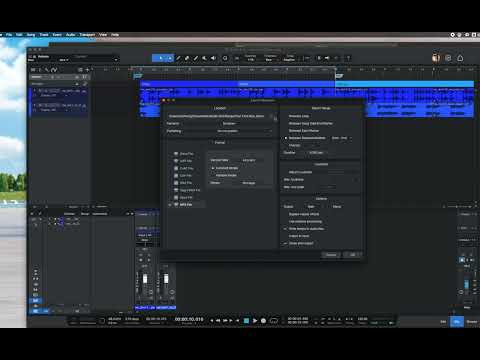The image size is (480, 360).
Task: Select Between Each Marker export range
Action: (304, 131)
